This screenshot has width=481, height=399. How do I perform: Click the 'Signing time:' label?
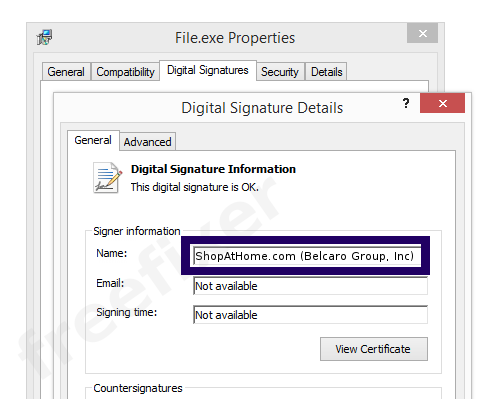[x=127, y=312]
